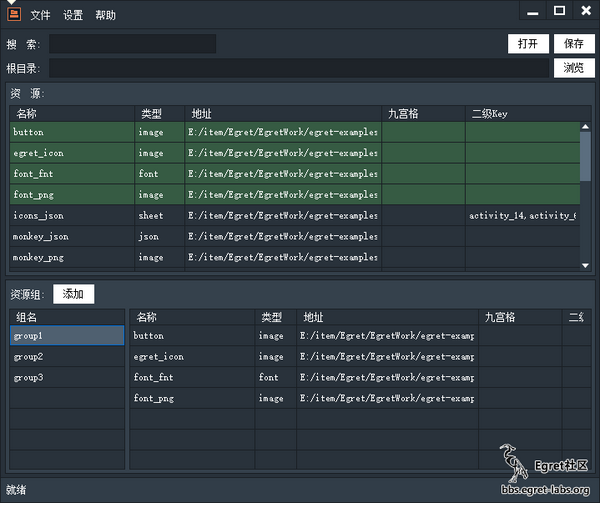The width and height of the screenshot is (600, 505).
Task: Click the font type cell of font_fnt in resources
Action: coord(160,174)
